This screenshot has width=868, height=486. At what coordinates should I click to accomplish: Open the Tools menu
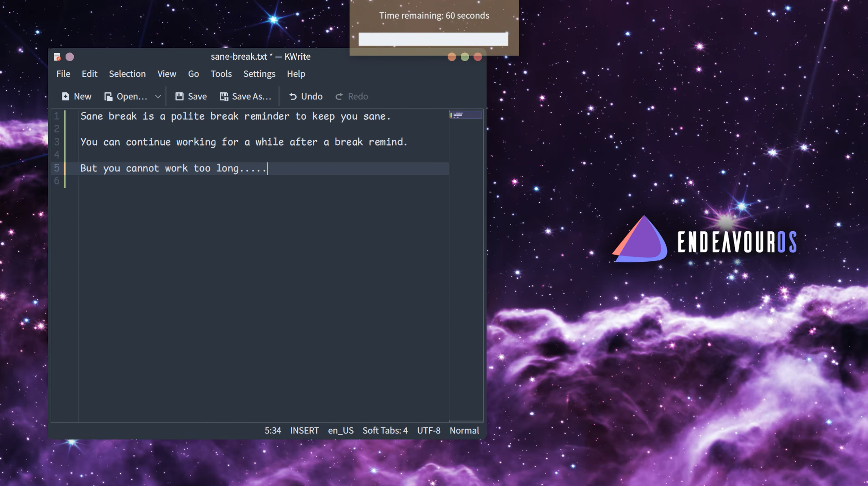pos(221,74)
